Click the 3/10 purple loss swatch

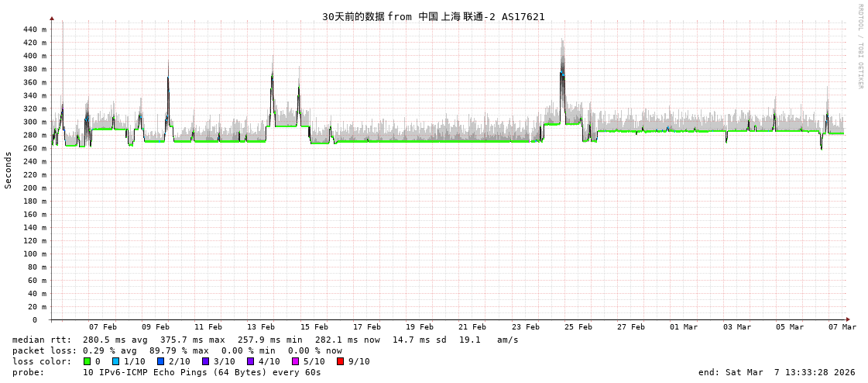coord(206,361)
